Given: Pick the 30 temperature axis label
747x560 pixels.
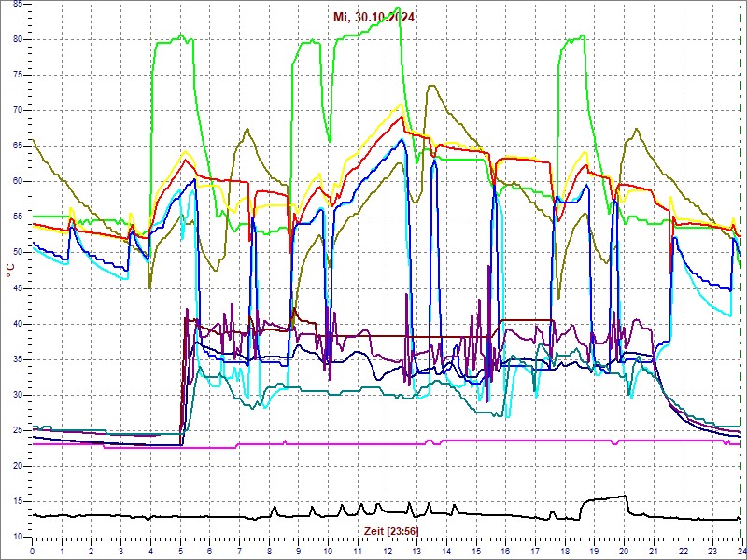Looking at the screenshot, I should tap(17, 395).
